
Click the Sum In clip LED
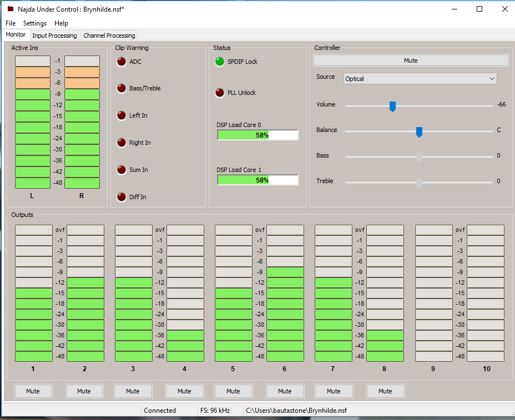(x=122, y=170)
